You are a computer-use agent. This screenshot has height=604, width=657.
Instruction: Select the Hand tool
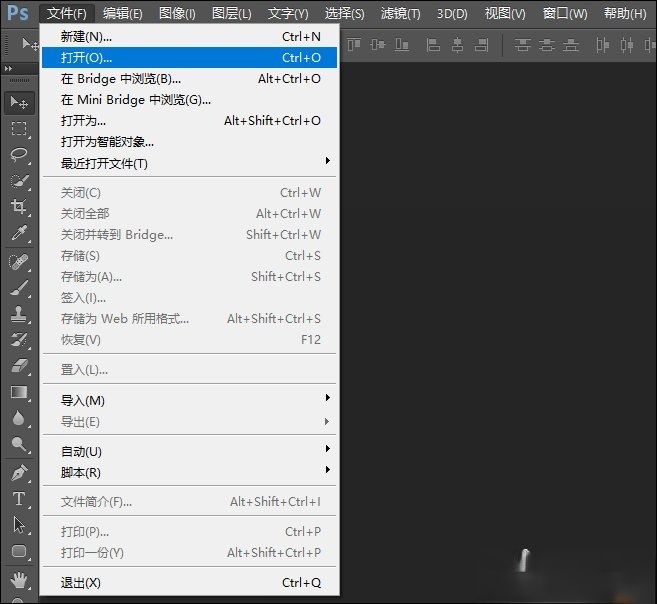[19, 581]
